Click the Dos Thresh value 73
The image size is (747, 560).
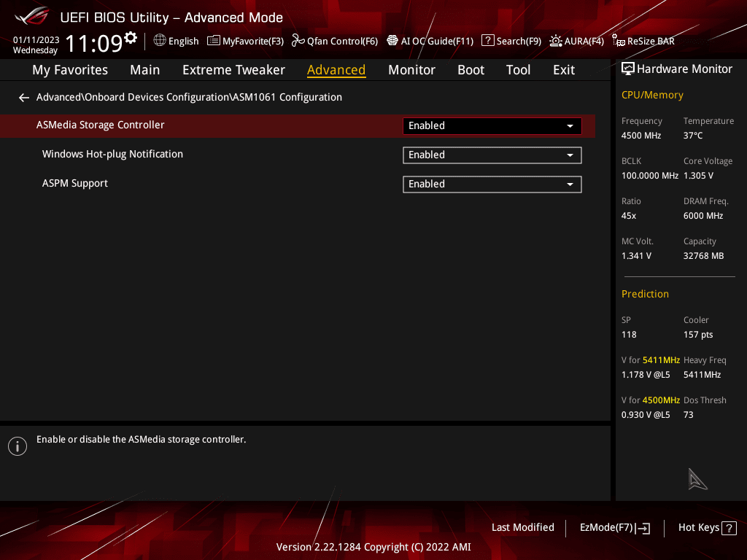tap(689, 415)
